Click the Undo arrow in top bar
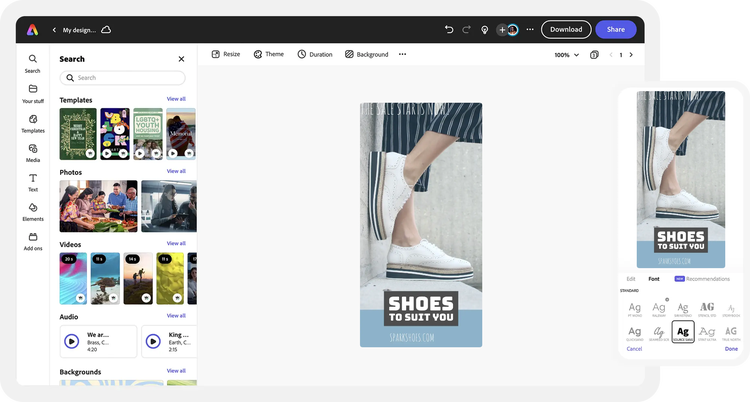 pyautogui.click(x=449, y=30)
